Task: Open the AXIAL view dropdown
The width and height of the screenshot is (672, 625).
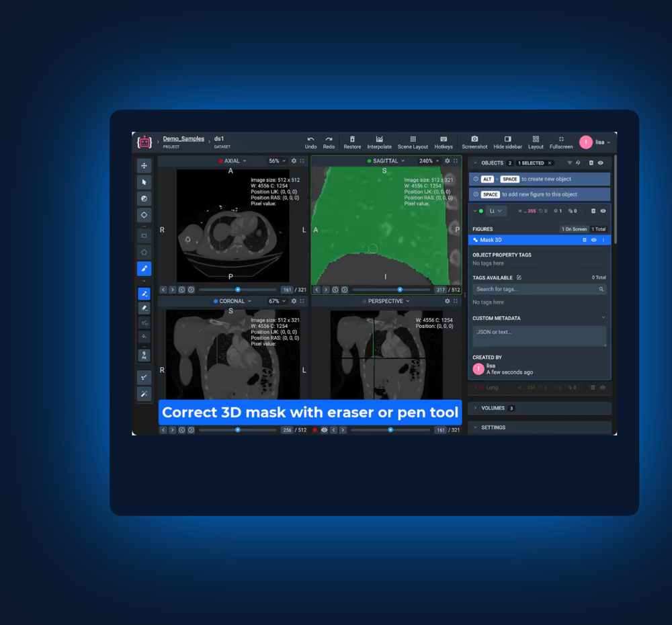Action: click(233, 161)
